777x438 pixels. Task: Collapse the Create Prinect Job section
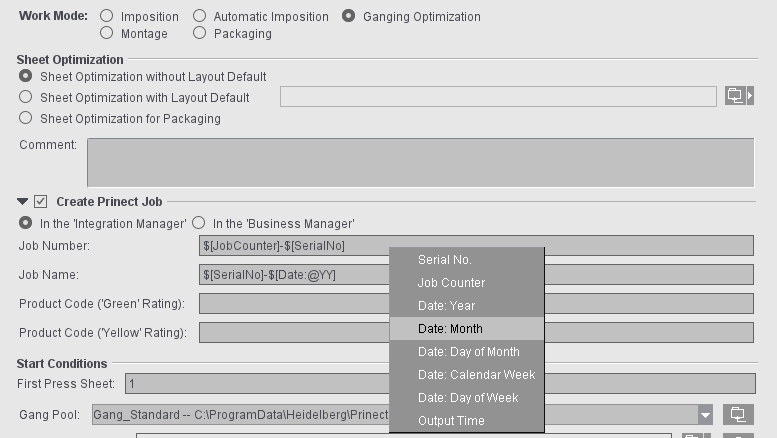tap(23, 201)
